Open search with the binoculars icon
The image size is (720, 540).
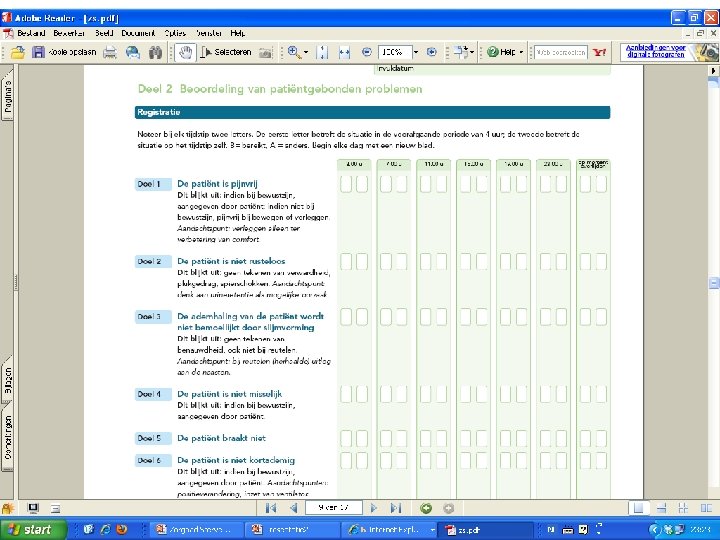coord(155,52)
